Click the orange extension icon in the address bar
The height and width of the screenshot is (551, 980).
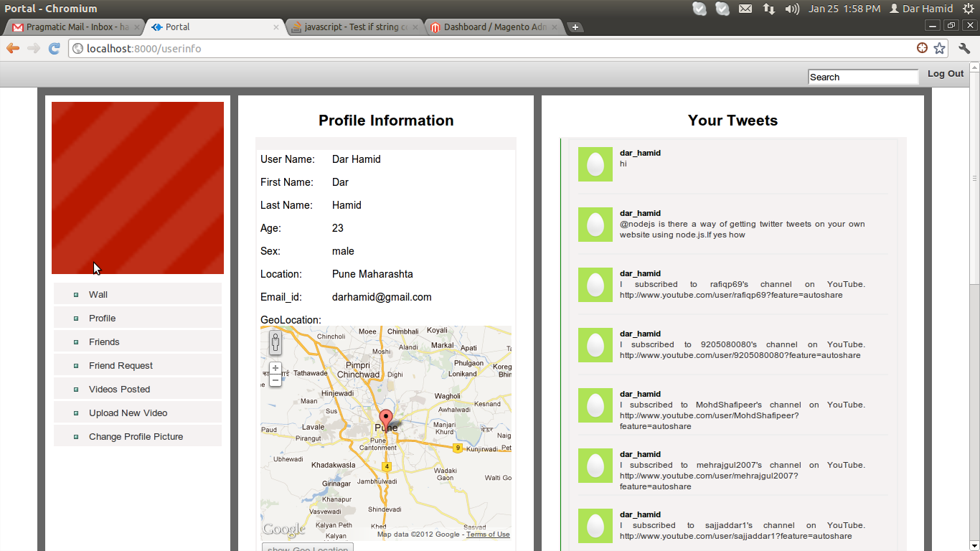923,48
